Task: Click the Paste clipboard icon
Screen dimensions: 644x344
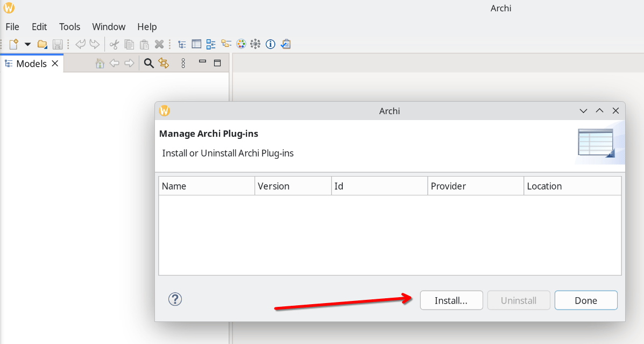Action: (144, 44)
